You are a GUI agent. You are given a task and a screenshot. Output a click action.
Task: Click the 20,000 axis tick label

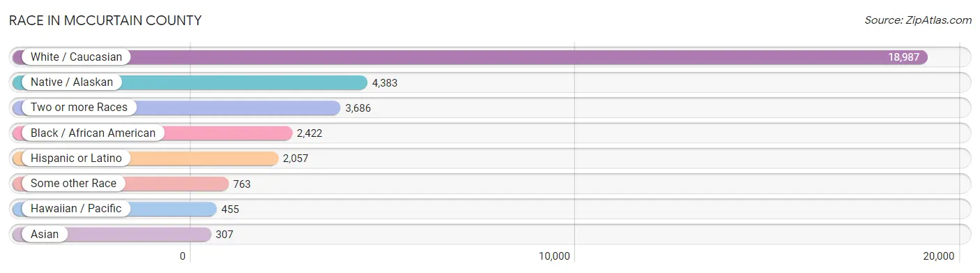click(938, 256)
